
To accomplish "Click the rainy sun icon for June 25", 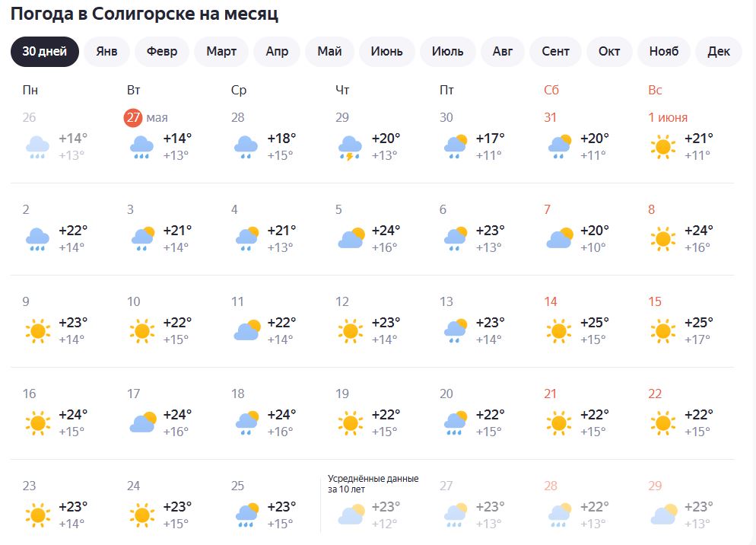I will click(246, 515).
